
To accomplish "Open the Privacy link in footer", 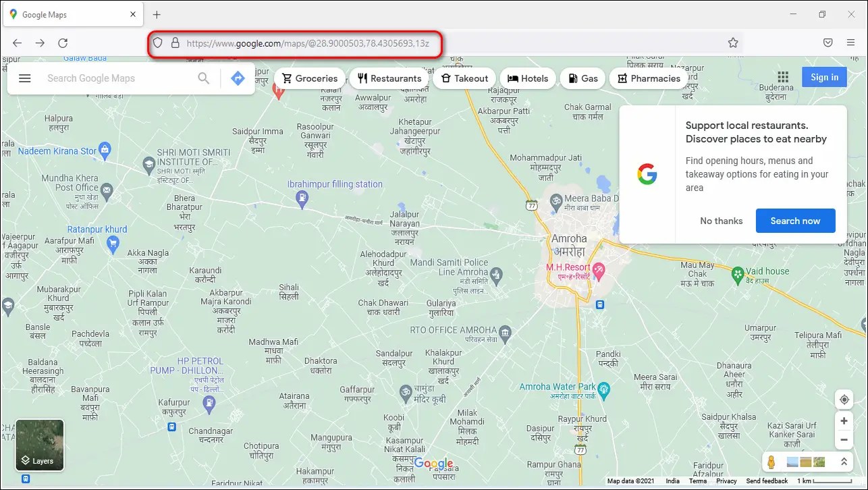I will 726,481.
